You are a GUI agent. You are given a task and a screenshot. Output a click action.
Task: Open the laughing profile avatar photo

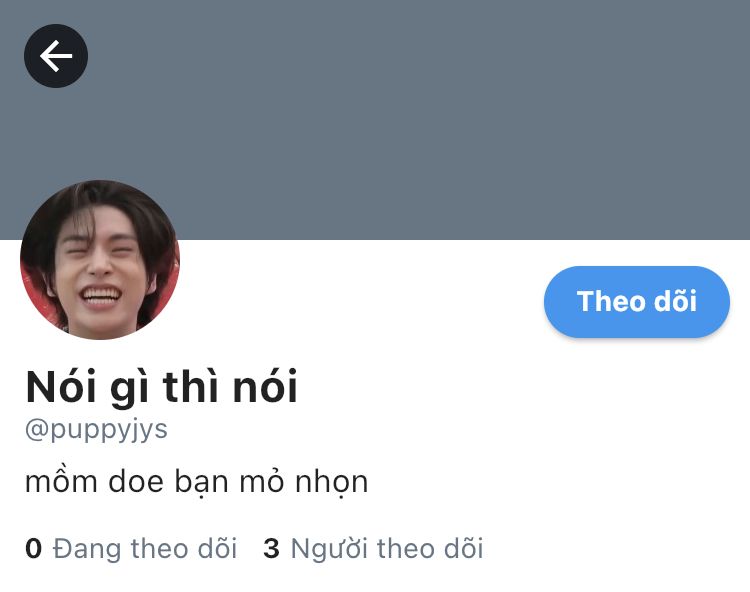(x=100, y=260)
